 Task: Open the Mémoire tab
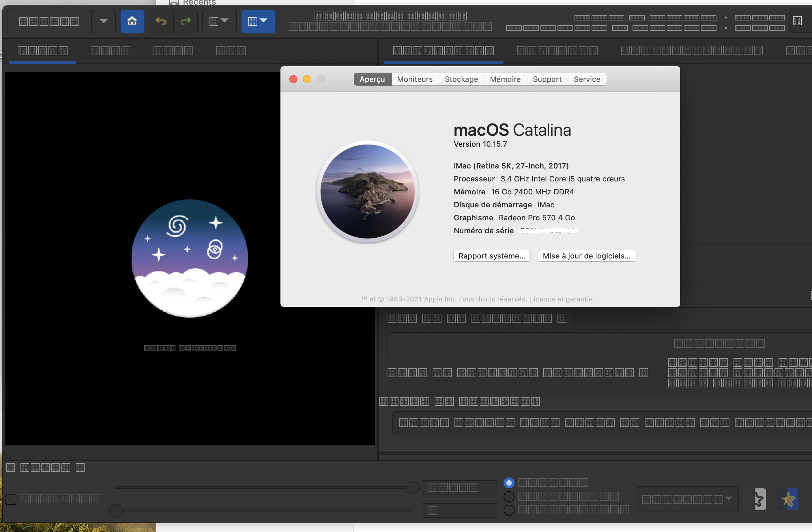[505, 79]
